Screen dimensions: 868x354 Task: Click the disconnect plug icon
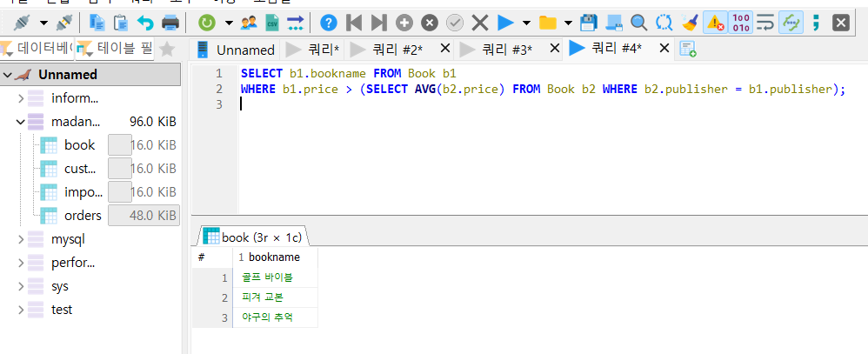tap(64, 23)
